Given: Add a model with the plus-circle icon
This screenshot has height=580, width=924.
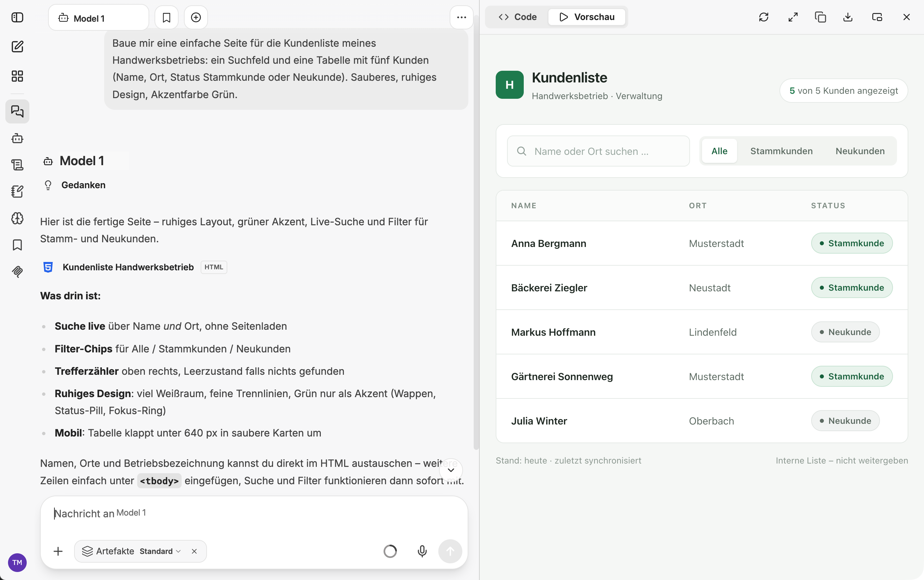Looking at the screenshot, I should [196, 17].
